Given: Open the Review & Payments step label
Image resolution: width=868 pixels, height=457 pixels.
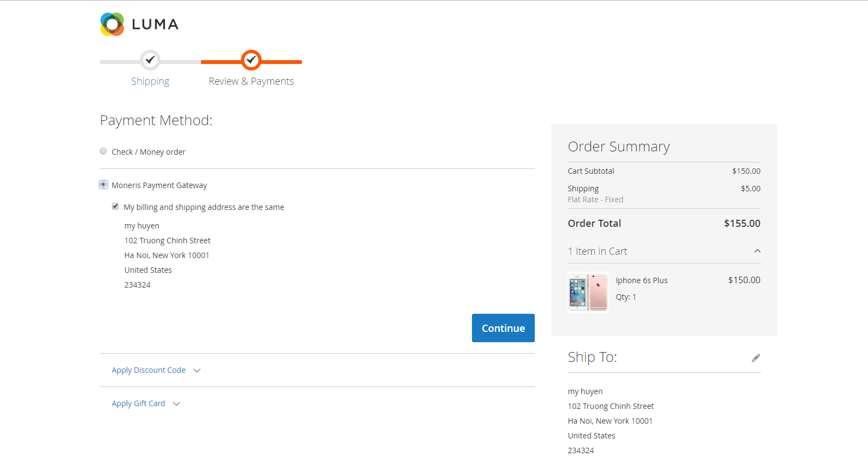Looking at the screenshot, I should pyautogui.click(x=251, y=81).
